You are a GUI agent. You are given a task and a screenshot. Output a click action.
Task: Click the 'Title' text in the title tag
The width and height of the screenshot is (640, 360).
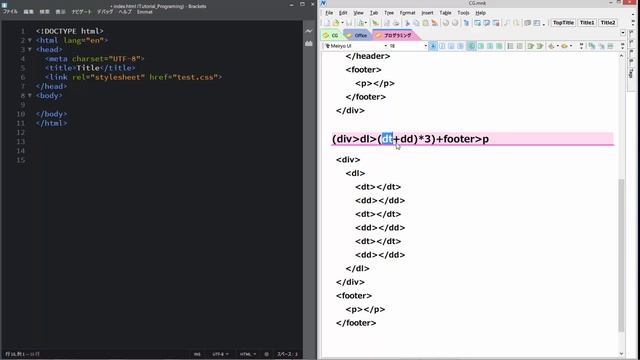88,68
